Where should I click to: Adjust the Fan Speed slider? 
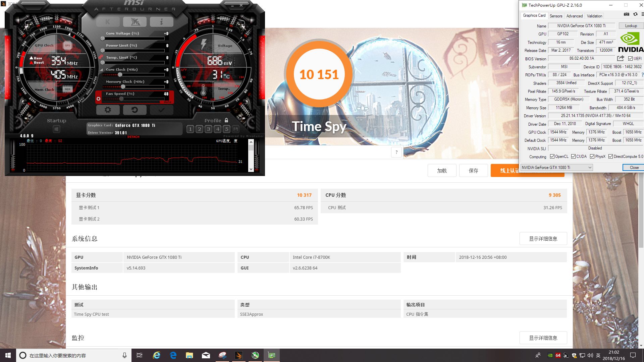tap(121, 99)
